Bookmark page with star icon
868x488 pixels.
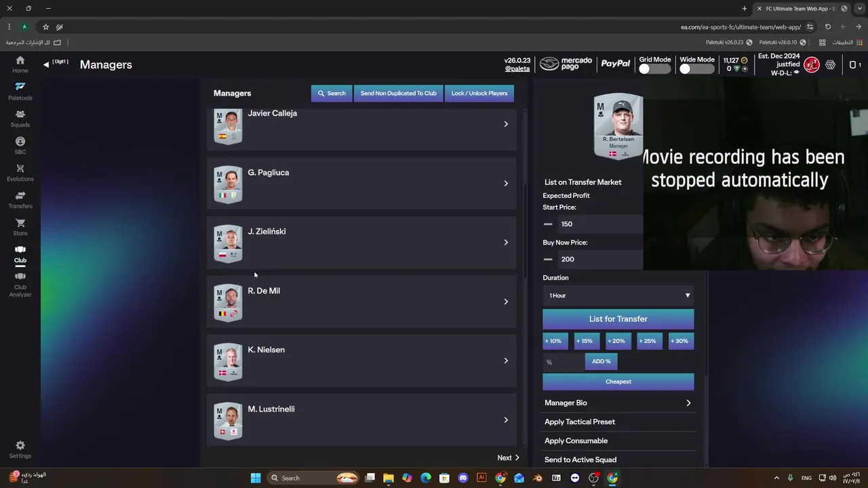(x=45, y=27)
